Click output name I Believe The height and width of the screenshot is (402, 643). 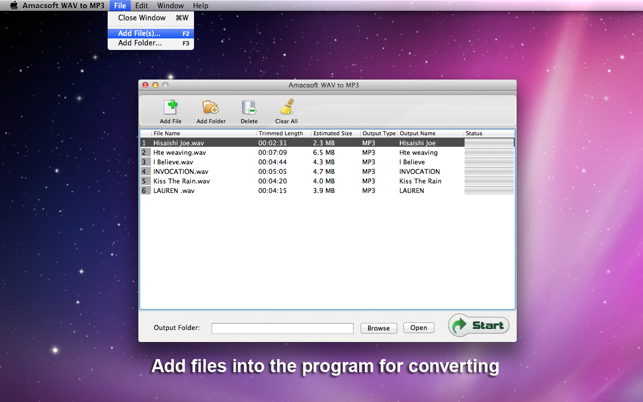[x=412, y=162]
